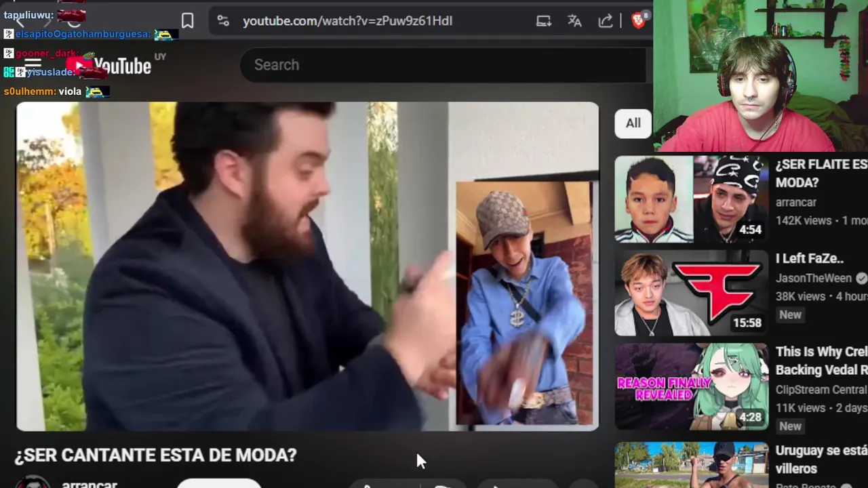Click the This Is Why Crel video title
This screenshot has height=488, width=868.
coord(821,361)
